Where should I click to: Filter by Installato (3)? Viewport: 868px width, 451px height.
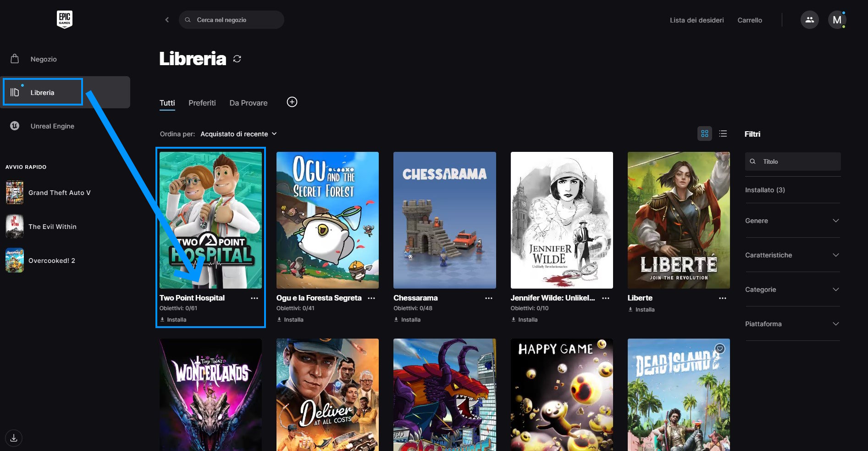point(765,190)
